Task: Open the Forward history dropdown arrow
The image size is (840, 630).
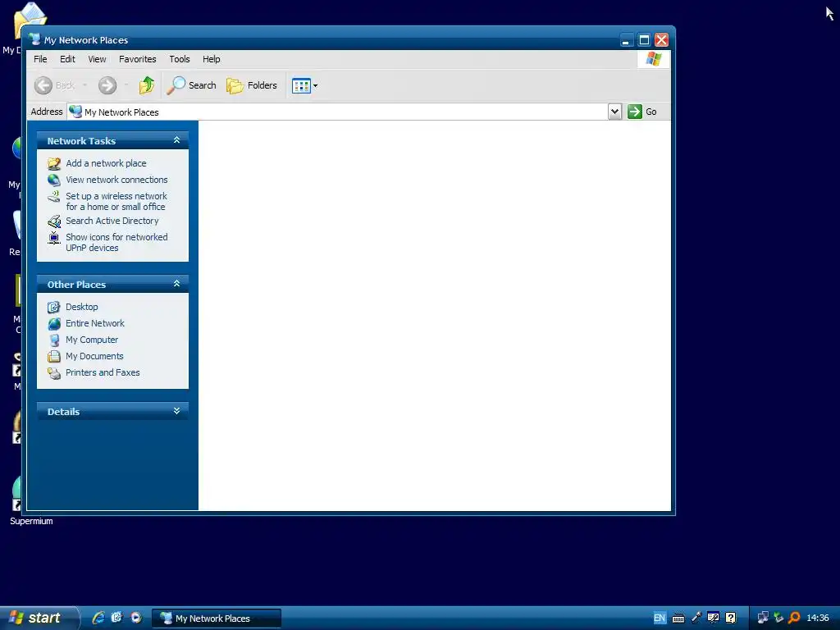Action: 126,85
